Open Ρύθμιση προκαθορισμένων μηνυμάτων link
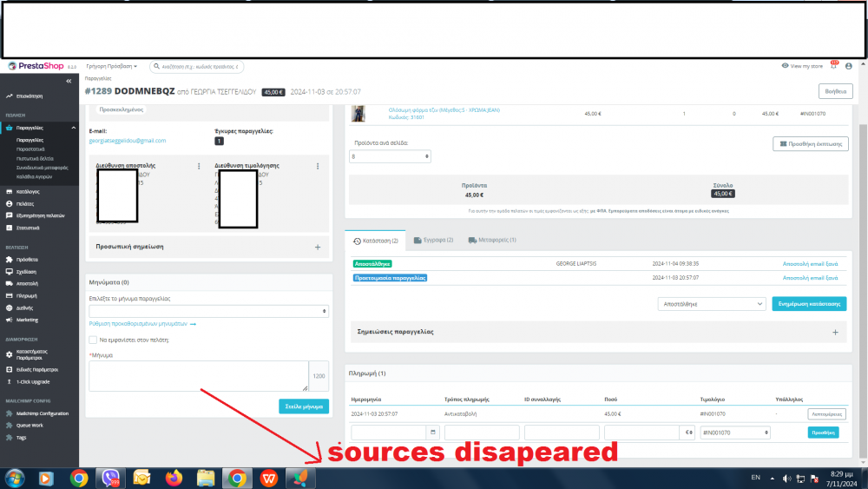Screen dimensions: 868x489 coord(142,324)
